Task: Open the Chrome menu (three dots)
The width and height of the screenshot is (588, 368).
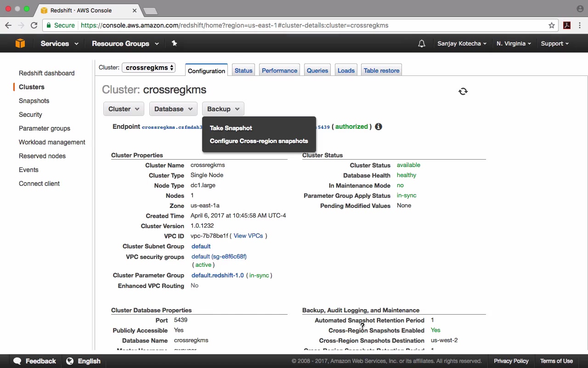Action: coord(580,25)
